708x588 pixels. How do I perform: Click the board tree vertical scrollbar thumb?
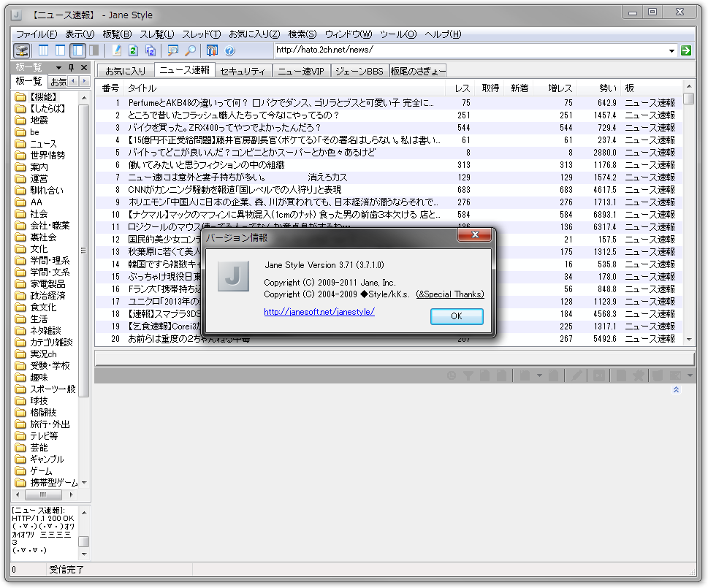coord(83,251)
